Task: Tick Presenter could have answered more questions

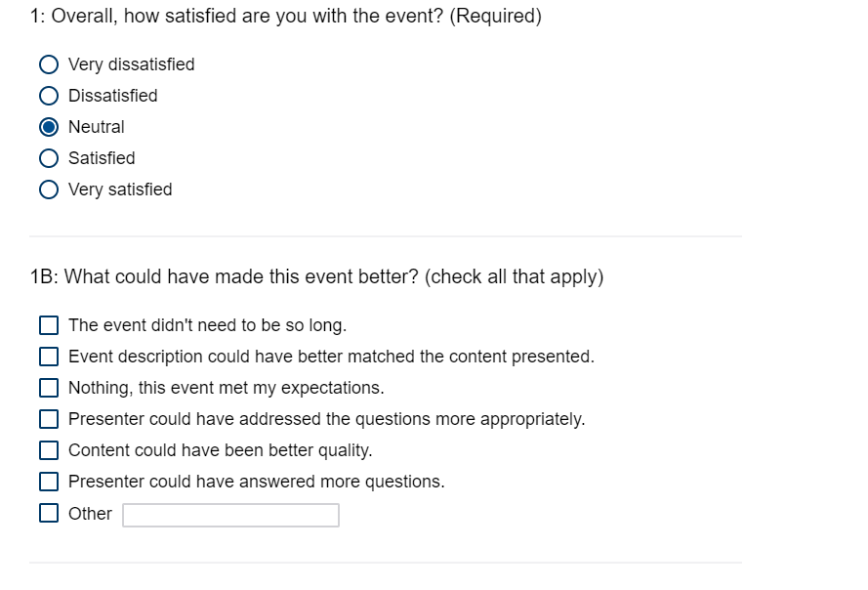Action: 49,482
